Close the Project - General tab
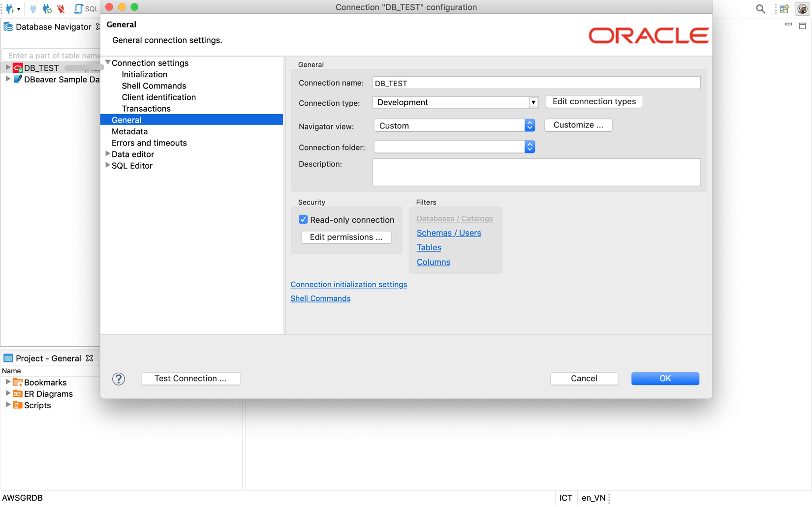This screenshot has height=507, width=812. 90,358
